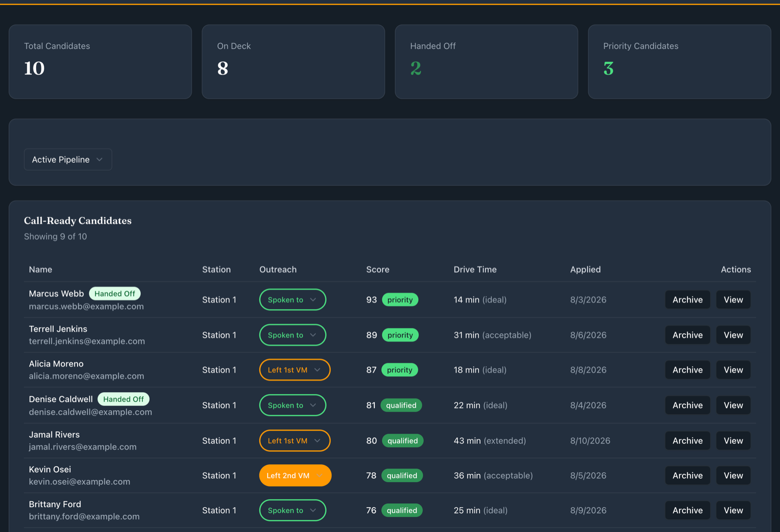Click the qualified badge next to score 80
The width and height of the screenshot is (780, 532).
point(403,440)
